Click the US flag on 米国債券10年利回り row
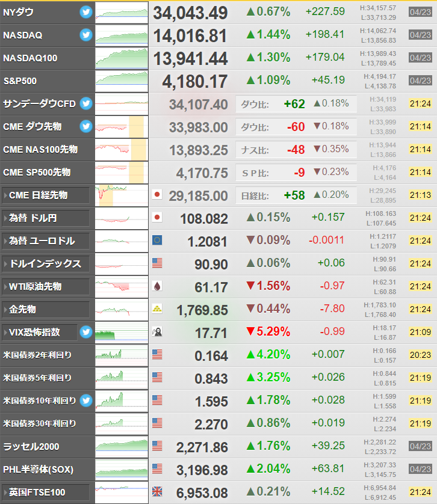Image resolution: width=437 pixels, height=504 pixels. (157, 400)
